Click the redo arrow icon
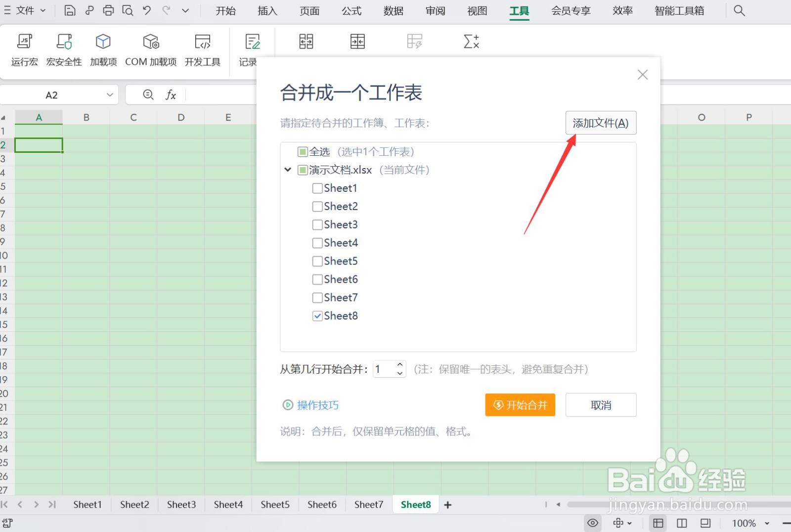 [166, 10]
